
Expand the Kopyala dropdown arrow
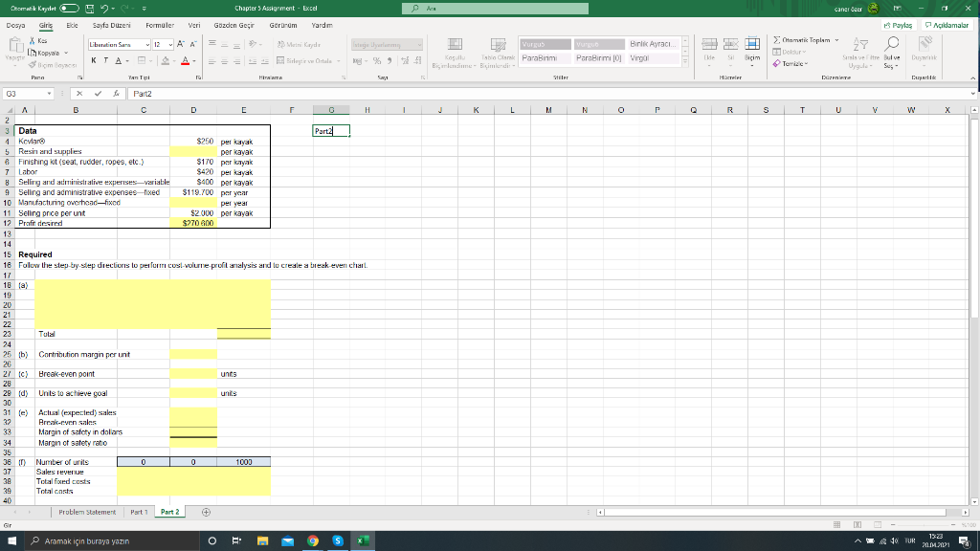coord(66,54)
